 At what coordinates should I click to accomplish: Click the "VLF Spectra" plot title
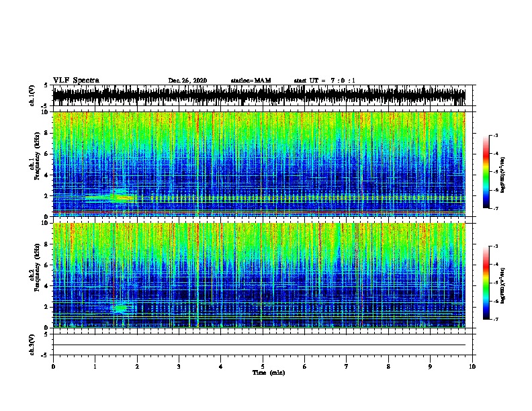tap(76, 81)
